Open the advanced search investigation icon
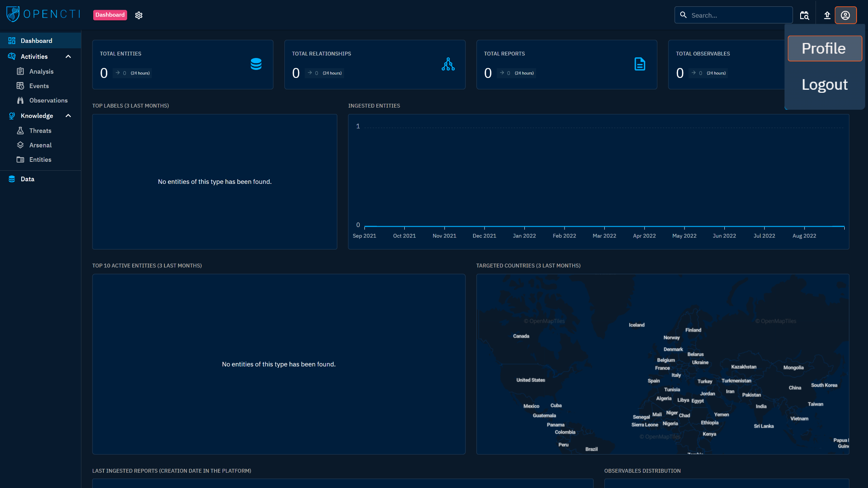Image resolution: width=868 pixels, height=488 pixels. point(804,15)
